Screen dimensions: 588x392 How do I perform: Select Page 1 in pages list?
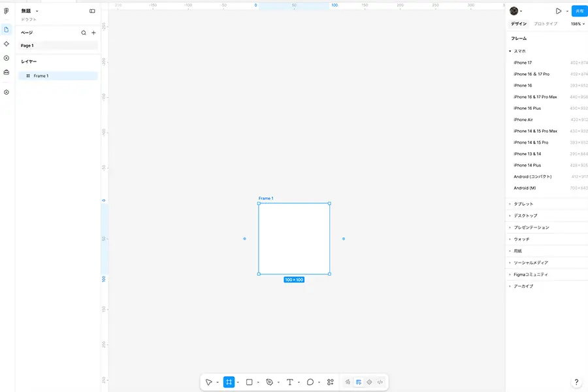tap(58, 45)
